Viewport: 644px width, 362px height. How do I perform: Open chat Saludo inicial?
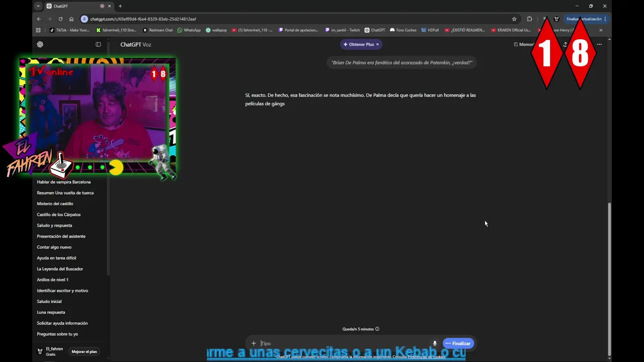click(x=49, y=301)
